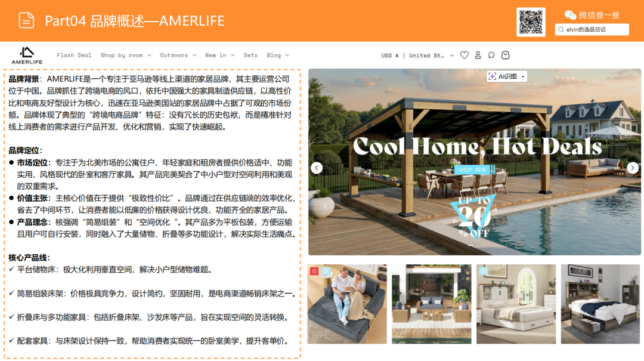
Task: Click the elvin的选品日记 search field
Action: pyautogui.click(x=592, y=29)
